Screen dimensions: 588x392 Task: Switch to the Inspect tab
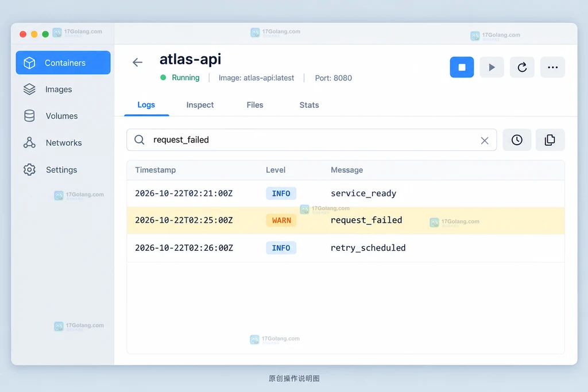(200, 105)
